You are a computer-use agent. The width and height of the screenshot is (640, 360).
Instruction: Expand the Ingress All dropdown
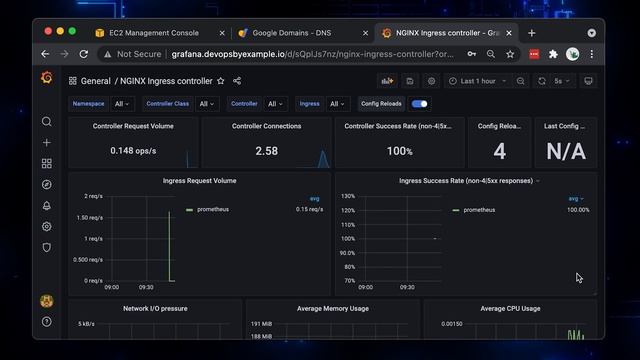pyautogui.click(x=337, y=104)
